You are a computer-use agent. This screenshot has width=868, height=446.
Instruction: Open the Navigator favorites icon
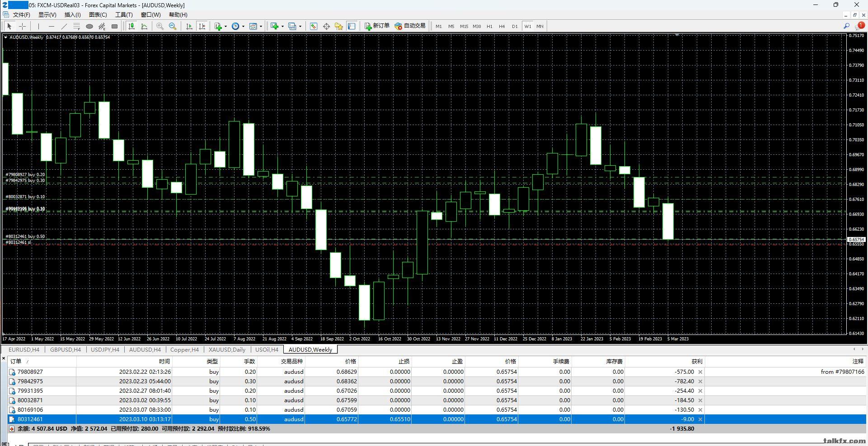tap(339, 26)
